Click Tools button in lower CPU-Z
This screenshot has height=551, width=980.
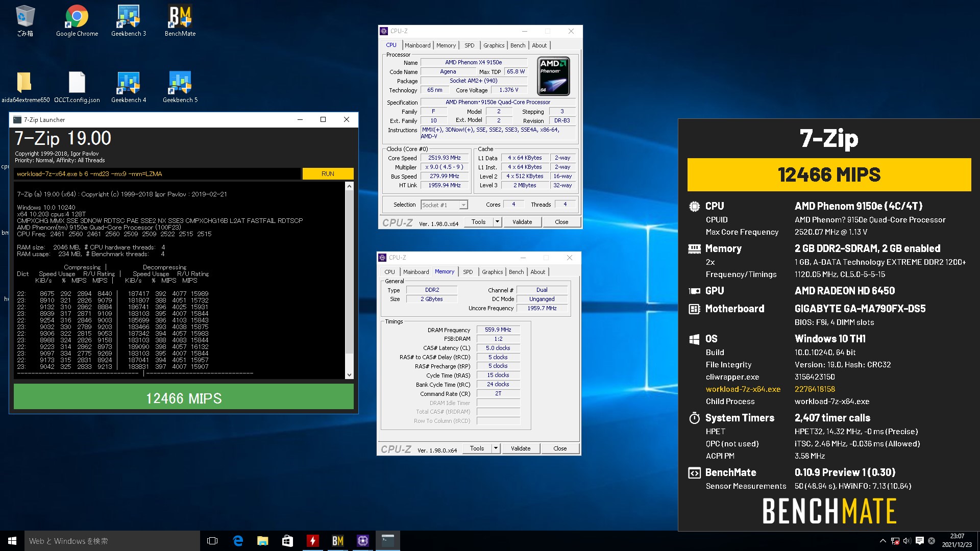477,448
